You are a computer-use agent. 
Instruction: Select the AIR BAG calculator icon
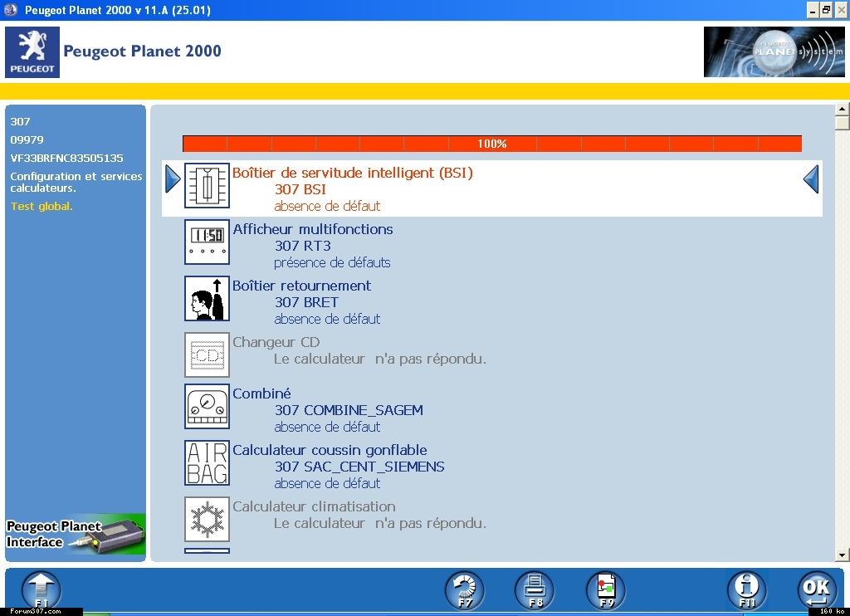[x=207, y=462]
